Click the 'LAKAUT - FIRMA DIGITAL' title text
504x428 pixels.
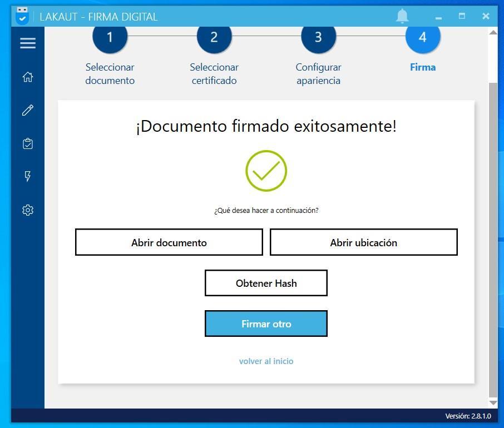[98, 17]
